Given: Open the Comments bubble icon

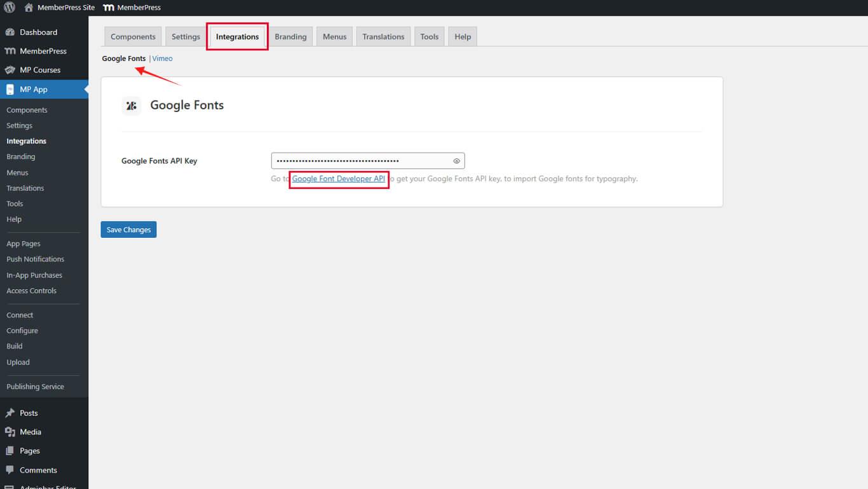Looking at the screenshot, I should 10,471.
